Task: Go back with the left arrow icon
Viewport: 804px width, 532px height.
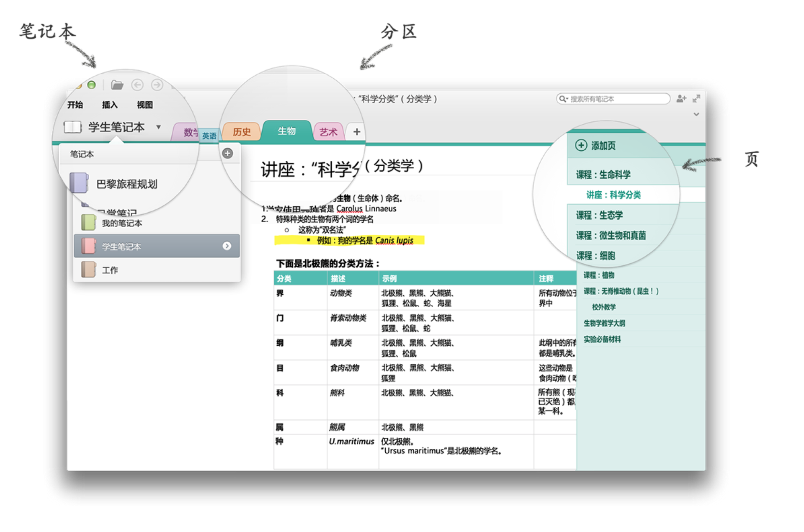Action: click(137, 85)
